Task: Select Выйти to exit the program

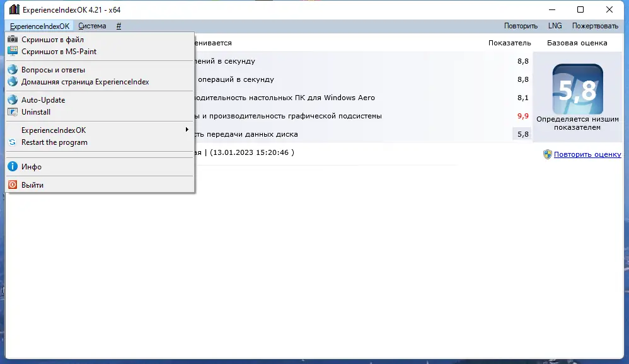Action: click(100, 185)
